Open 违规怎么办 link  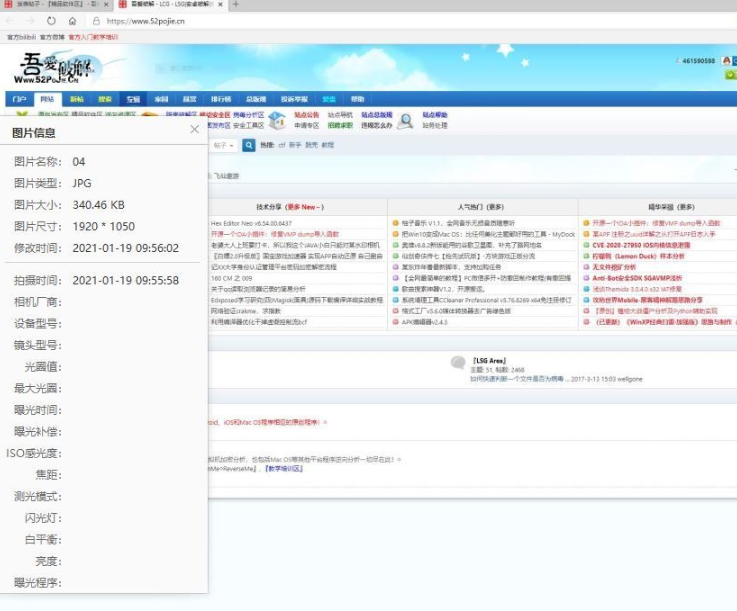click(x=376, y=126)
